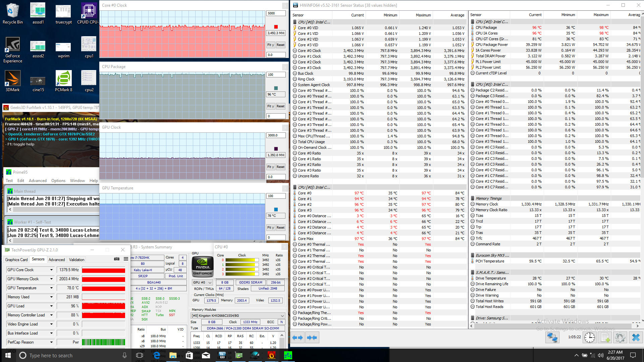The image size is (644, 362).
Task: Click HWiNFO collapse columns arrows button
Action: [x=312, y=338]
